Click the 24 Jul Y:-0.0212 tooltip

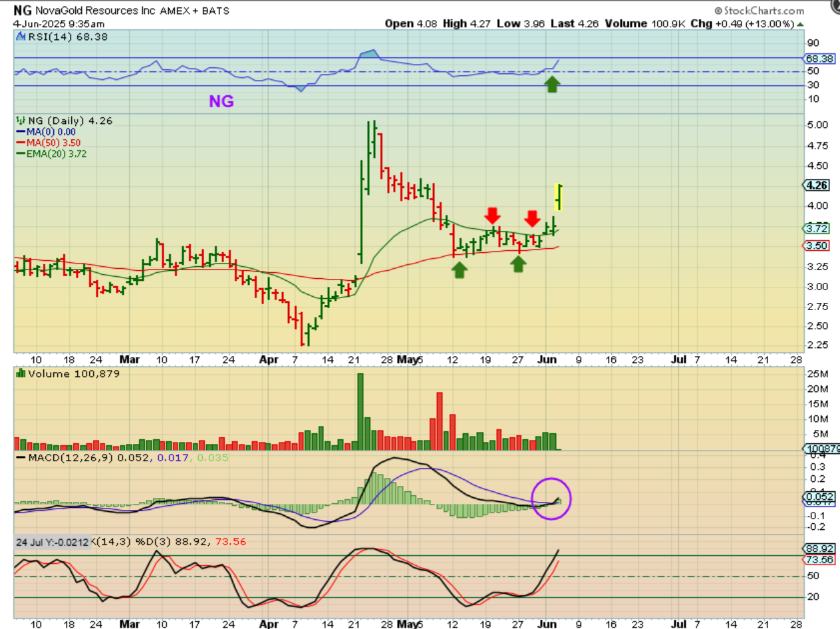pos(53,542)
